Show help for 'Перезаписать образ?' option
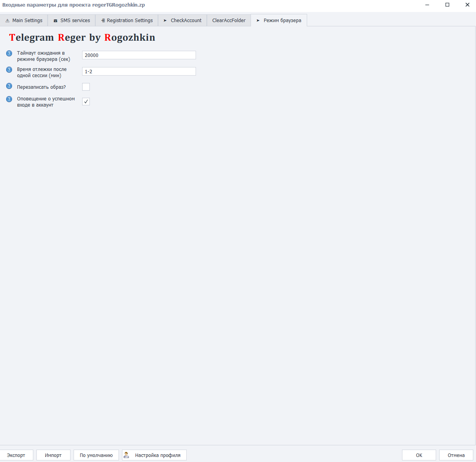Viewport: 476px width, 462px height. click(9, 86)
